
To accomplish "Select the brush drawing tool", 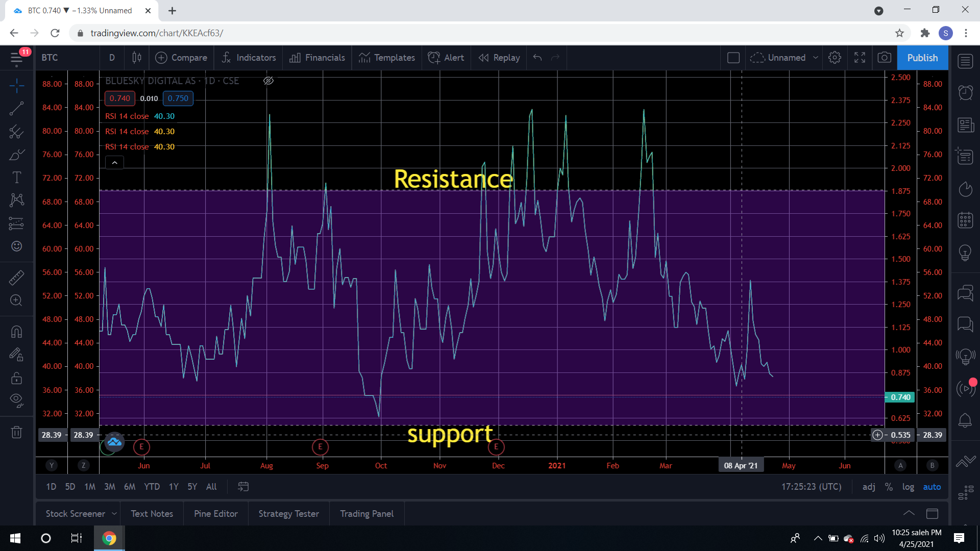I will click(x=16, y=155).
